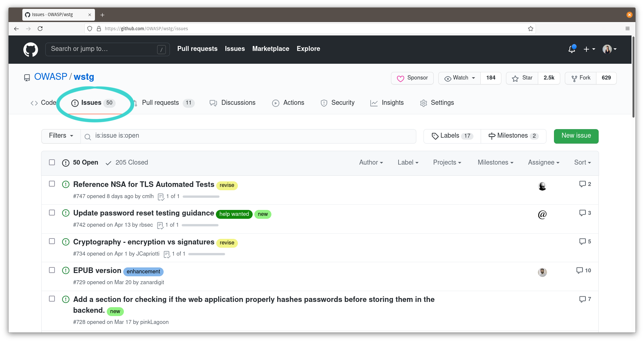644x342 pixels.
Task: Check the Reference NSA for TLS issue checkbox
Action: pyautogui.click(x=52, y=184)
